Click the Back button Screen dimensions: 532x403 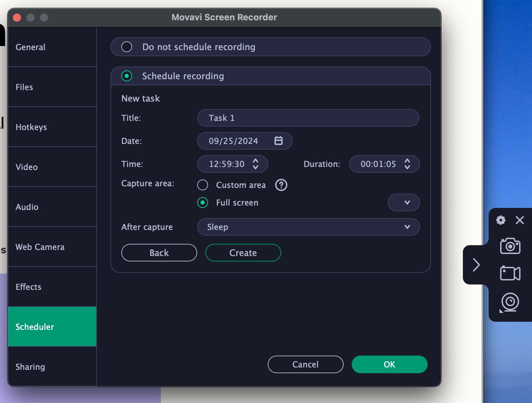159,253
